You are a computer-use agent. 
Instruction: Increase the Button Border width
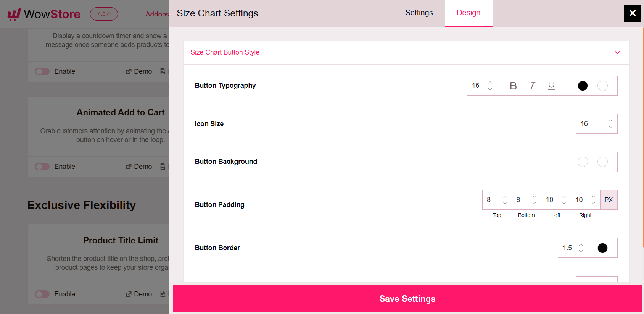click(x=581, y=245)
